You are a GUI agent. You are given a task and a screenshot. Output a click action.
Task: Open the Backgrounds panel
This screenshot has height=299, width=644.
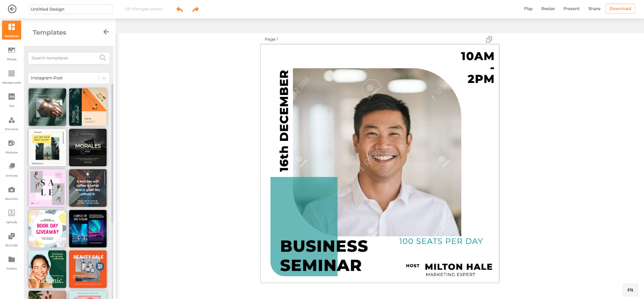click(x=12, y=76)
